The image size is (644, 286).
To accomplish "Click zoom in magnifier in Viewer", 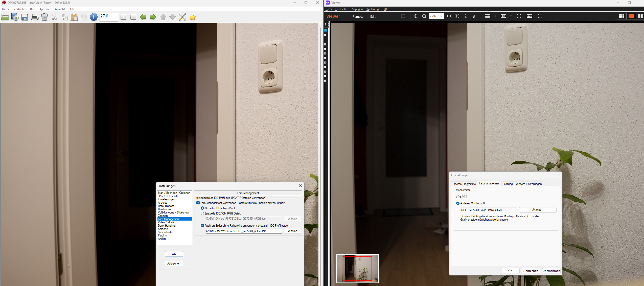I will [x=416, y=16].
